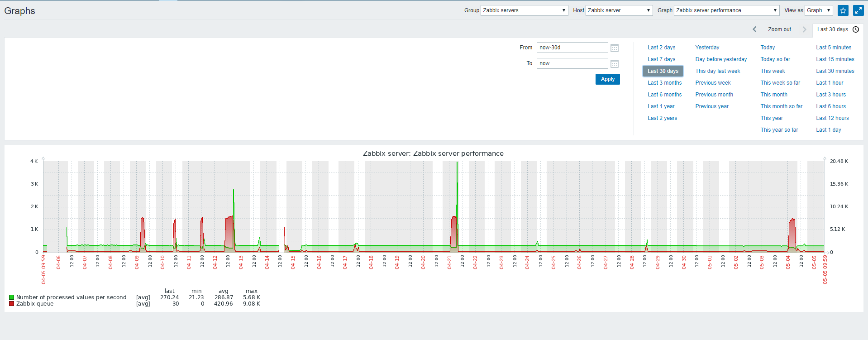This screenshot has height=340, width=868.
Task: Choose the Yesterday time range
Action: pyautogui.click(x=707, y=48)
